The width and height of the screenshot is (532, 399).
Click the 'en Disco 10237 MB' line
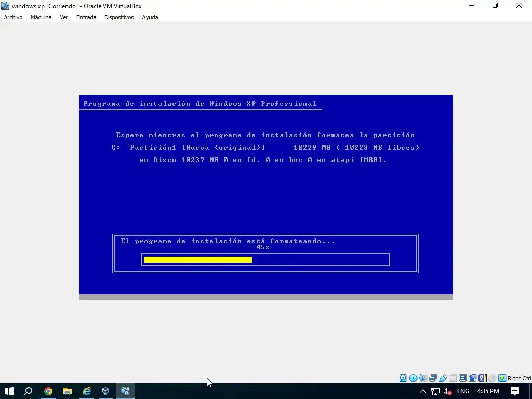click(x=263, y=160)
